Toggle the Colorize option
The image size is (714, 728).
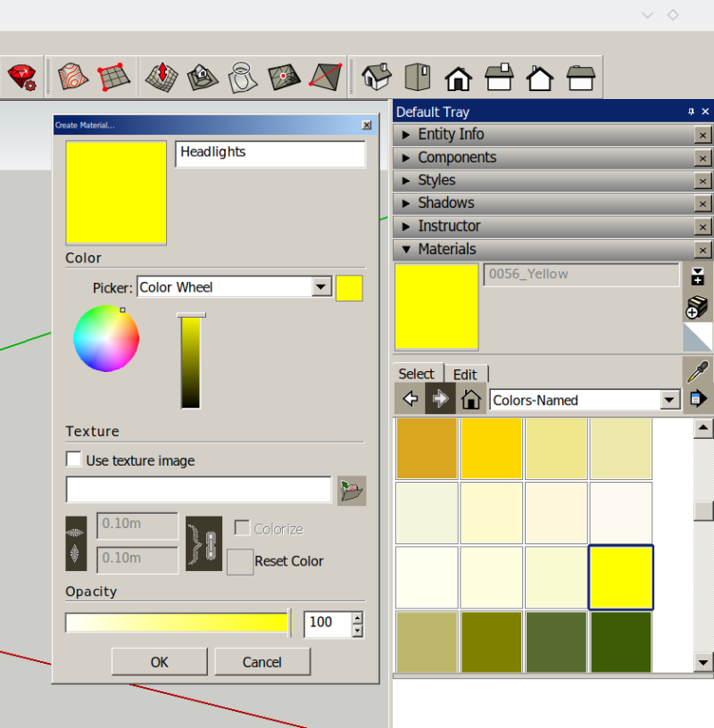coord(239,528)
